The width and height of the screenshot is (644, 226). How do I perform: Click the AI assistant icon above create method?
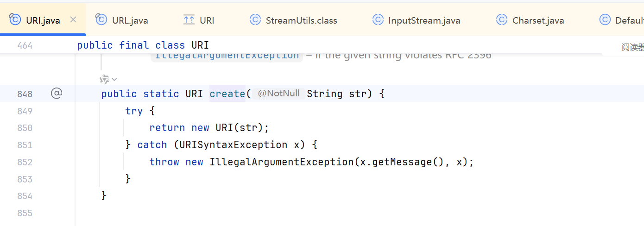(x=104, y=79)
